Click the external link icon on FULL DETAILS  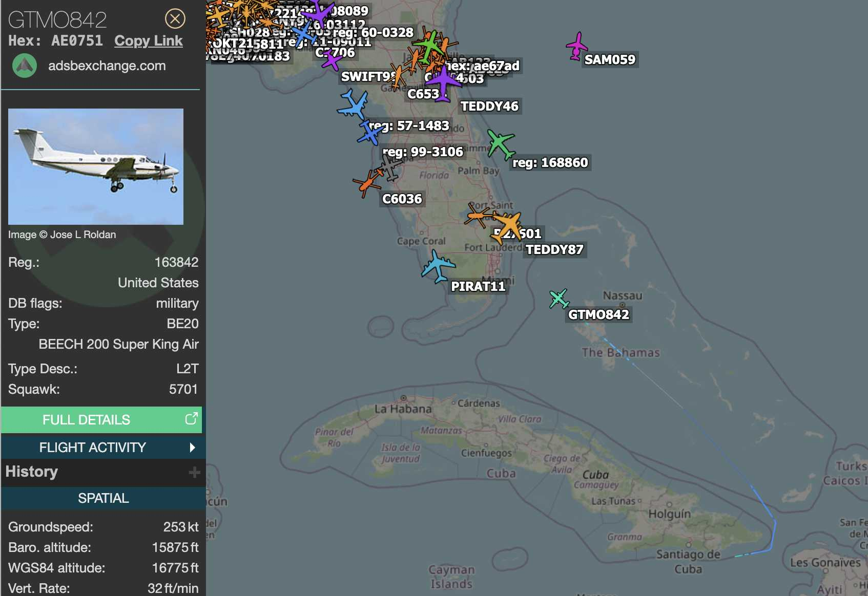[191, 419]
